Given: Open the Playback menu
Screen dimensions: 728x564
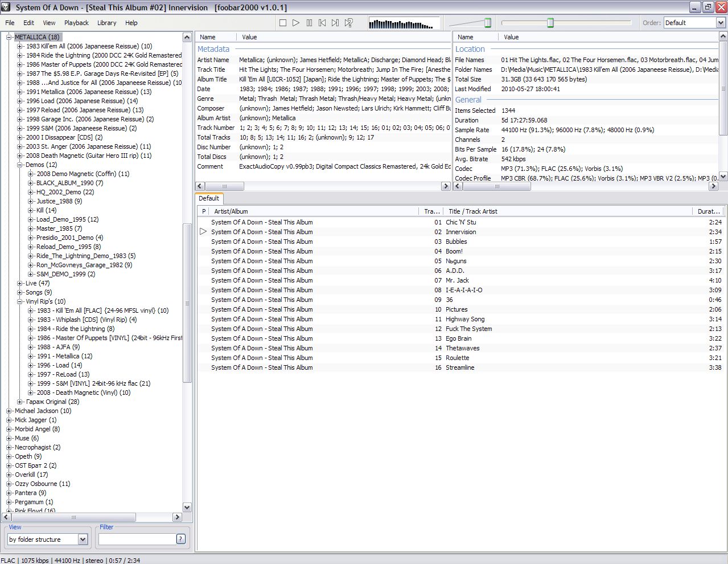Looking at the screenshot, I should click(x=76, y=23).
